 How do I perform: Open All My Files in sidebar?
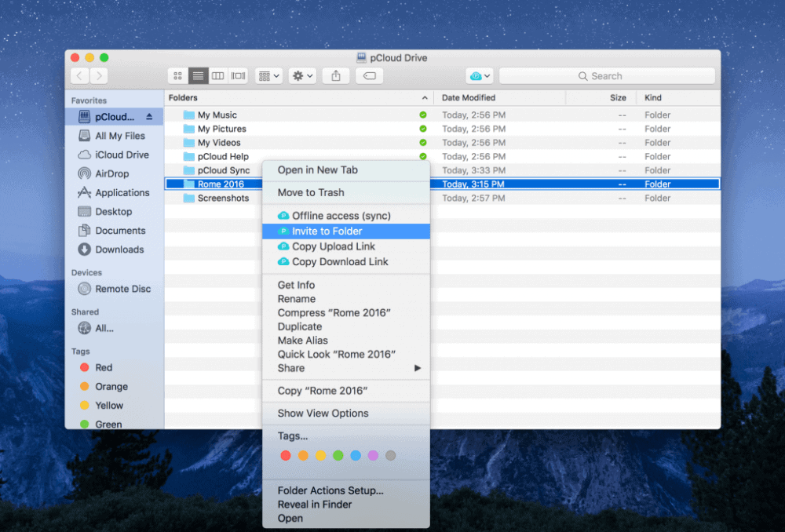114,136
